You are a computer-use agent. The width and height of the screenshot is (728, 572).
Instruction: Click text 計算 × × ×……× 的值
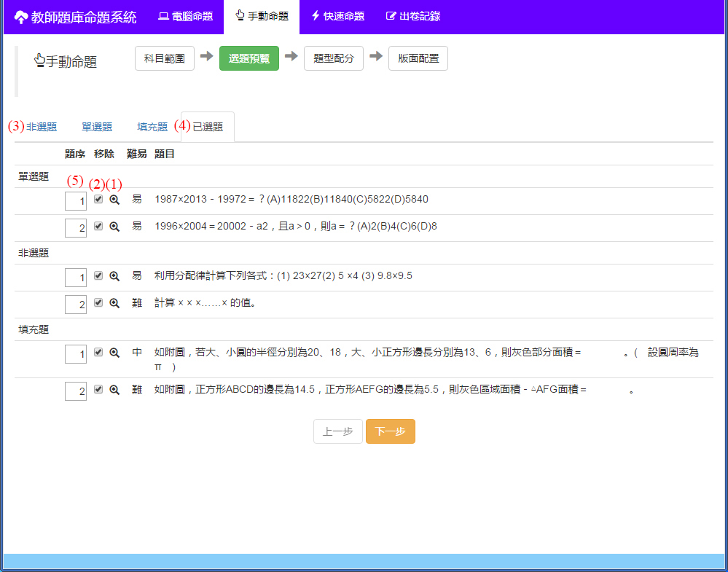[206, 303]
